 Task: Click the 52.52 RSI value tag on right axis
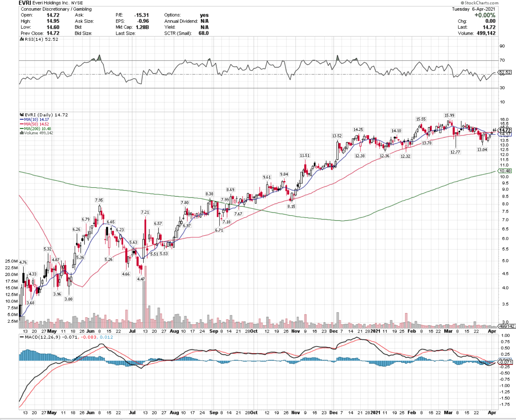click(x=505, y=72)
